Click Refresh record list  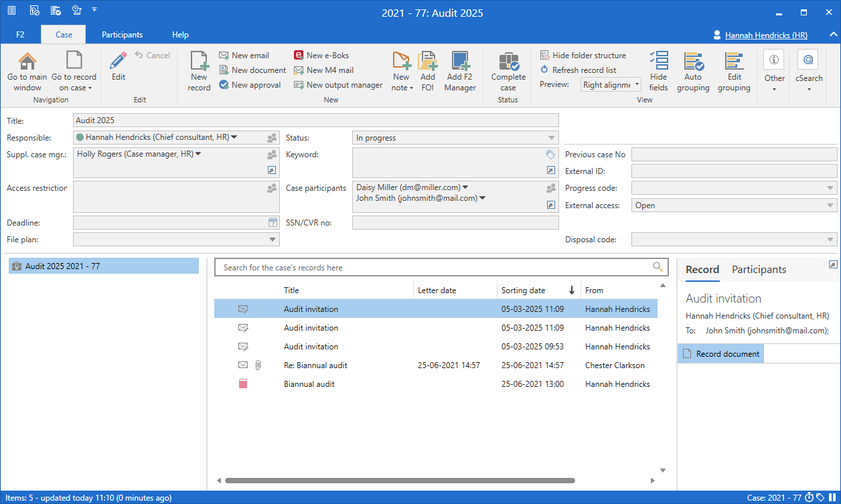(583, 70)
